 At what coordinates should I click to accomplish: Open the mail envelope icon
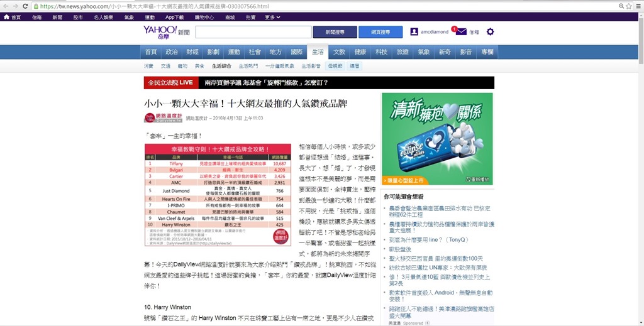pyautogui.click(x=462, y=31)
